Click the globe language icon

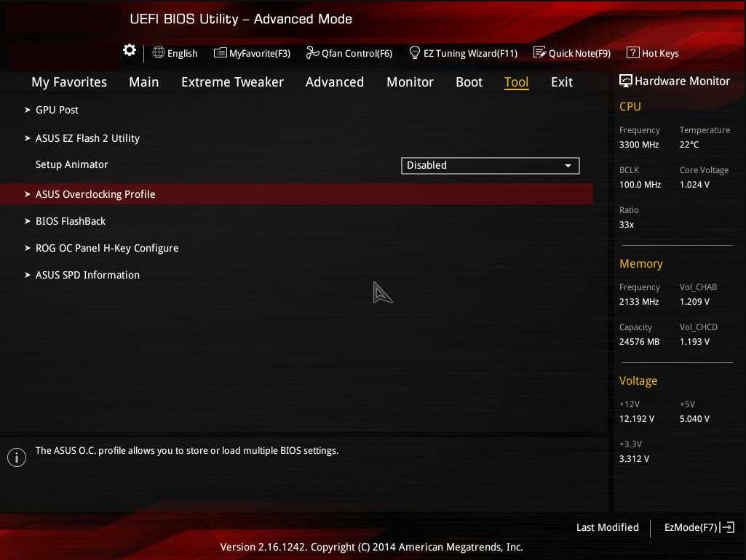[x=159, y=52]
